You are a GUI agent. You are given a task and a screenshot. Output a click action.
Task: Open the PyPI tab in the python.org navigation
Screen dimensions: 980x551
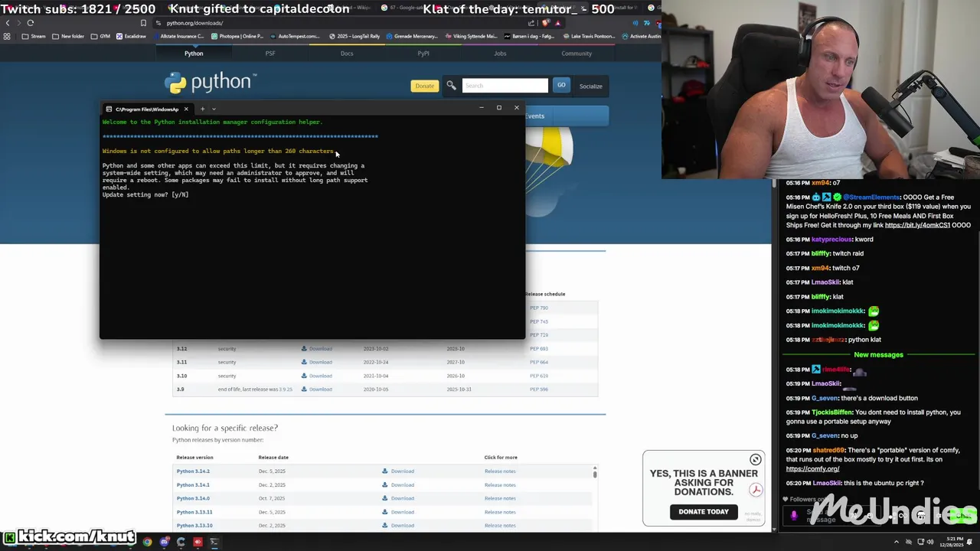coord(423,54)
